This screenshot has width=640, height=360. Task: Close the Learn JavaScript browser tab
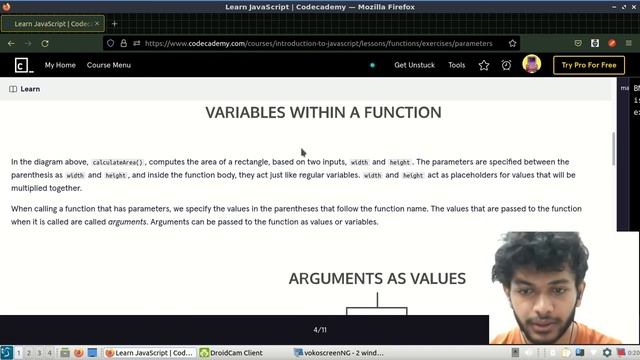tap(97, 24)
